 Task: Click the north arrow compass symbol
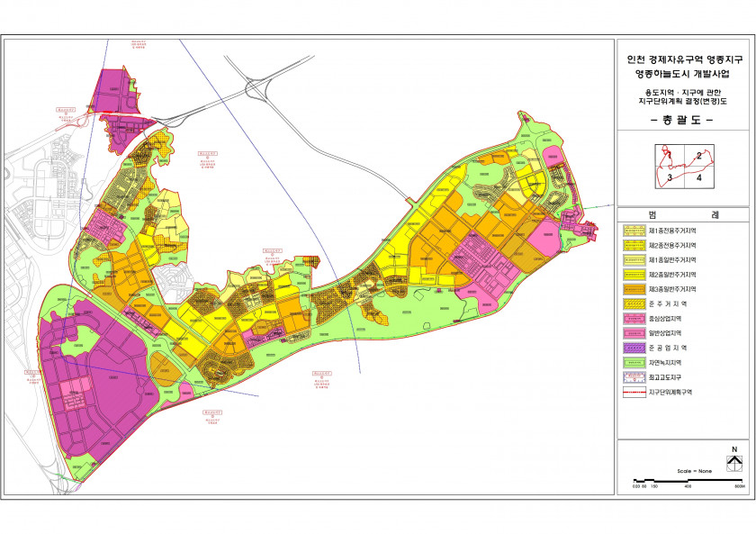[734, 462]
